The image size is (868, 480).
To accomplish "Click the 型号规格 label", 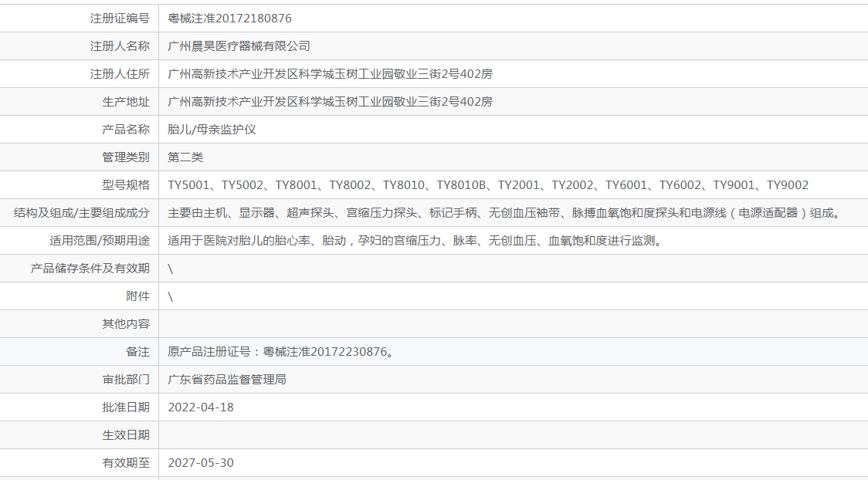I will (x=126, y=184).
